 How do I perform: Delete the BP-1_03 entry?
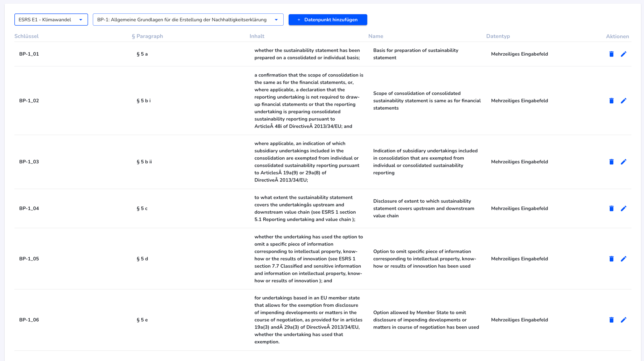point(611,162)
